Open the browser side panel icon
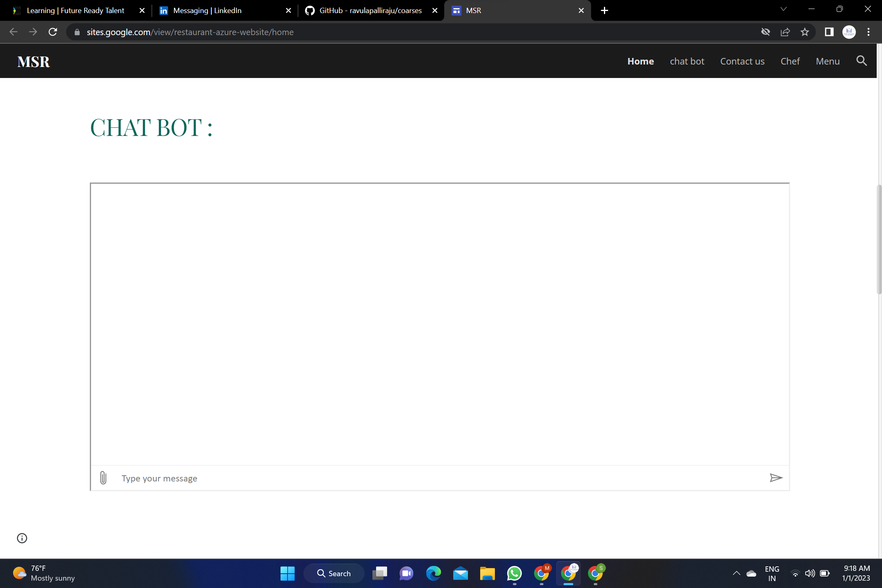882x588 pixels. 829,32
